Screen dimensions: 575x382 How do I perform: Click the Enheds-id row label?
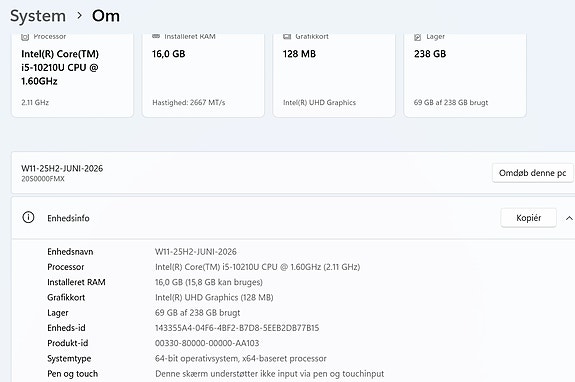66,328
